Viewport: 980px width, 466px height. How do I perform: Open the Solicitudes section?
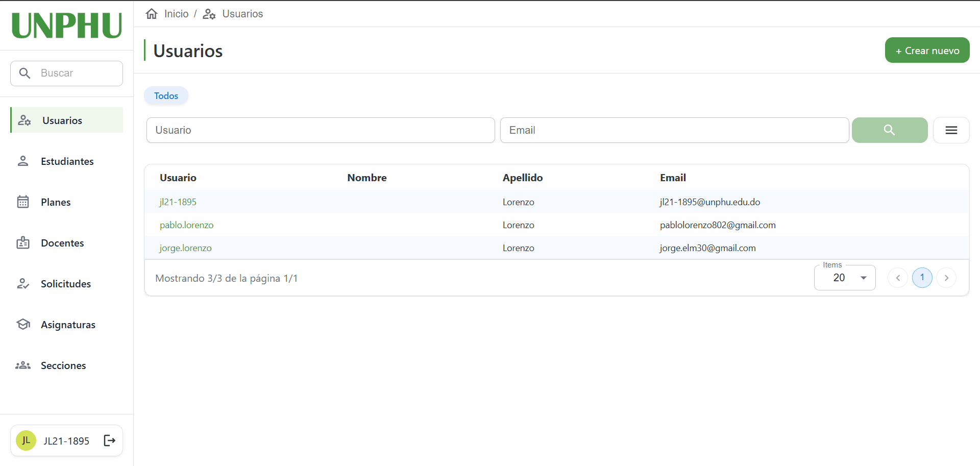coord(67,284)
